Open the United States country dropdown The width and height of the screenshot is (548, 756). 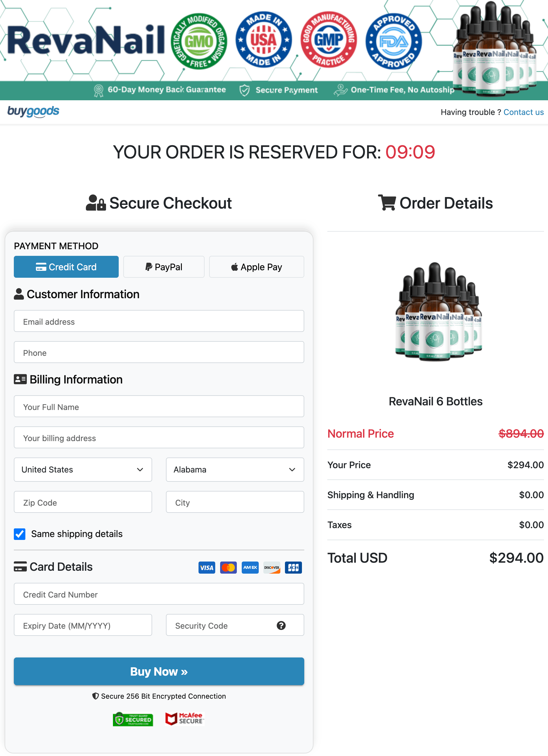point(83,469)
